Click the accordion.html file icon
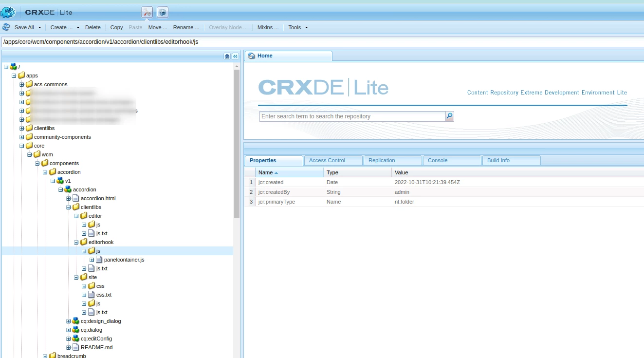 75,198
